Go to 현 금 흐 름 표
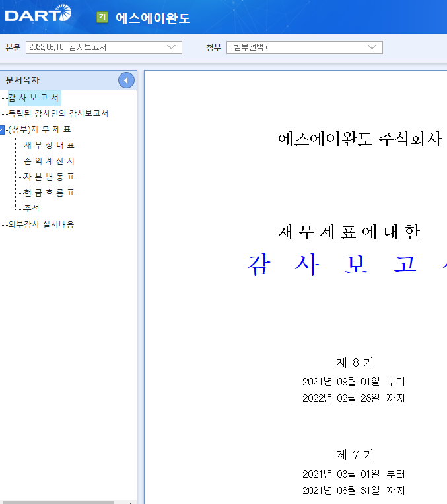Viewport: 447px width, 504px height. (x=50, y=193)
